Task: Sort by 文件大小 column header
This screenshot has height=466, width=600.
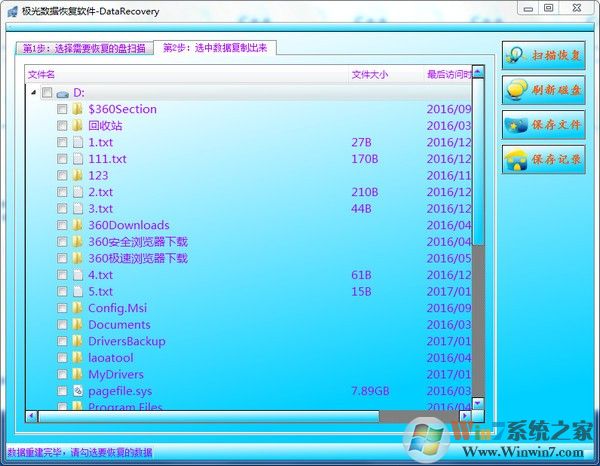Action: (370, 74)
